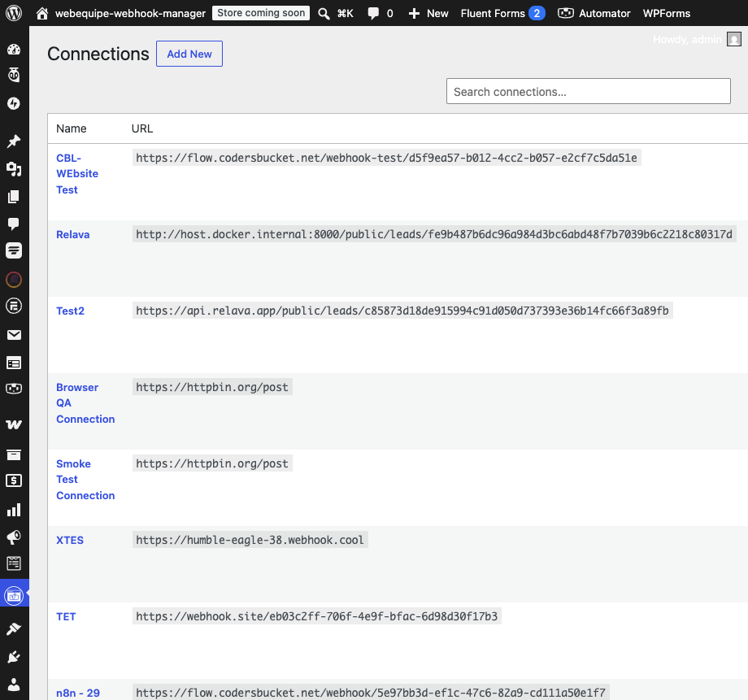Screen dimensions: 748x700
Task: Open Users via the person sidebar icon
Action: click(x=14, y=685)
